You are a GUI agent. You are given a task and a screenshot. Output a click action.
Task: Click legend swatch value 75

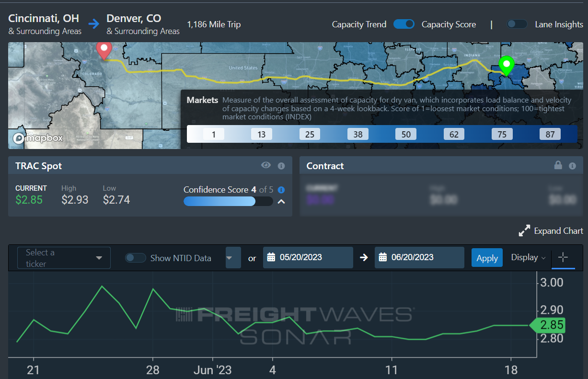(x=502, y=134)
